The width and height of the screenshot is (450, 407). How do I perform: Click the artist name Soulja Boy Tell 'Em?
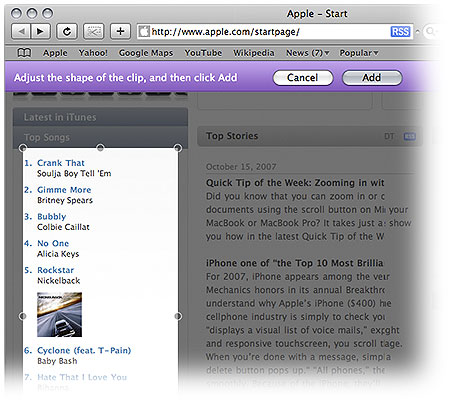74,173
